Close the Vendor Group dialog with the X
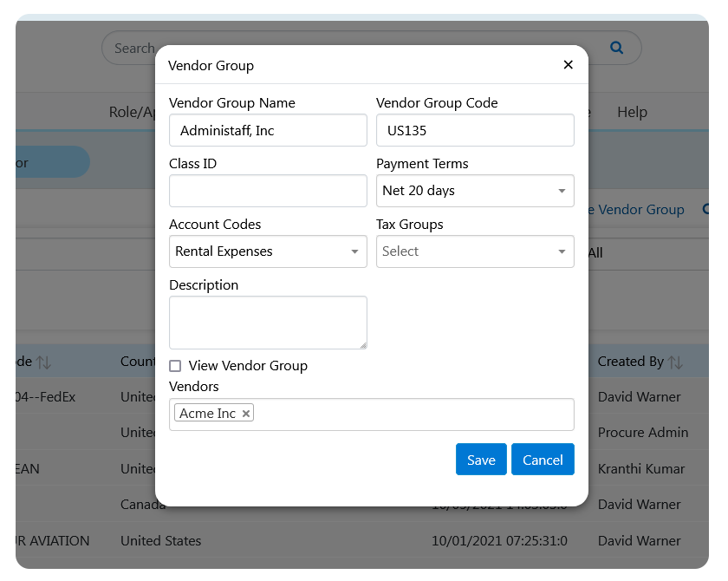 [x=568, y=64]
